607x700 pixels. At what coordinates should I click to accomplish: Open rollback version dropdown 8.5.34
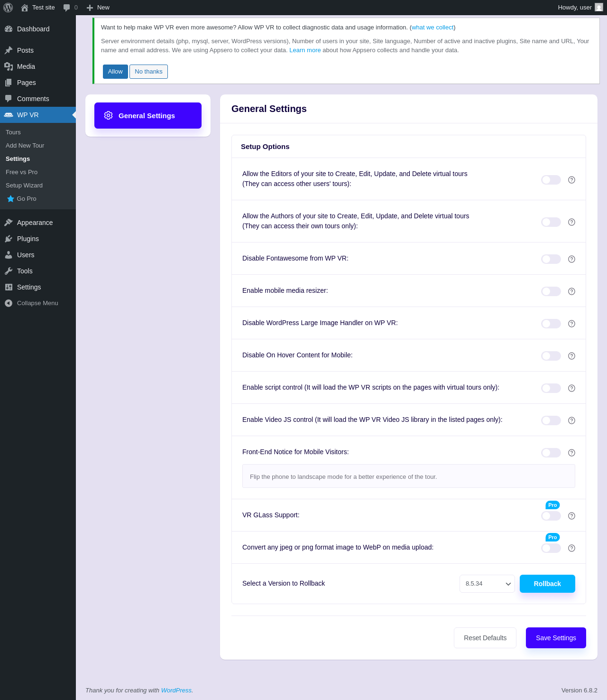click(x=487, y=584)
